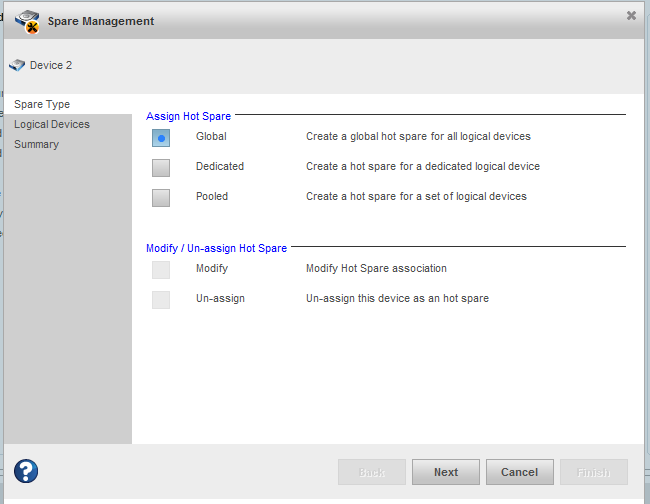Viewport: 650px width, 504px height.
Task: Open help via the question mark icon
Action: pyautogui.click(x=26, y=471)
